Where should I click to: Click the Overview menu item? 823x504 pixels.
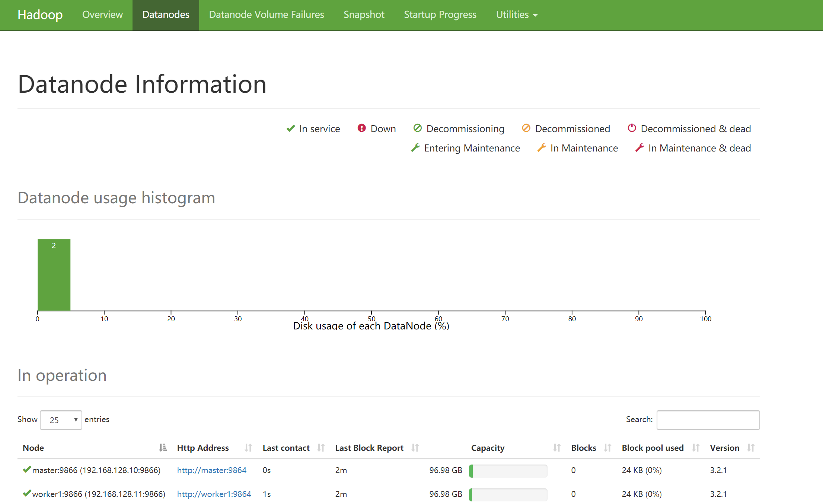point(102,15)
